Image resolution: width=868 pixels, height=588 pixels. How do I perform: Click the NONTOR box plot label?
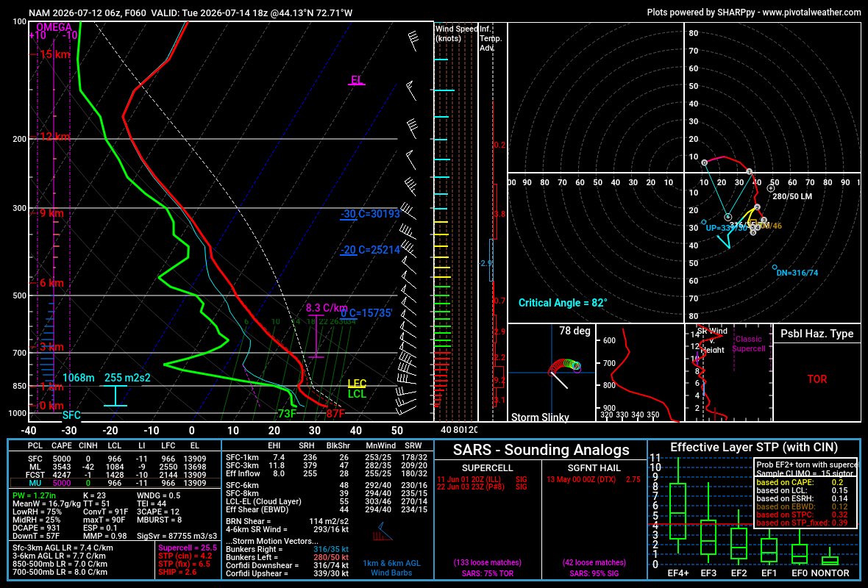830,573
